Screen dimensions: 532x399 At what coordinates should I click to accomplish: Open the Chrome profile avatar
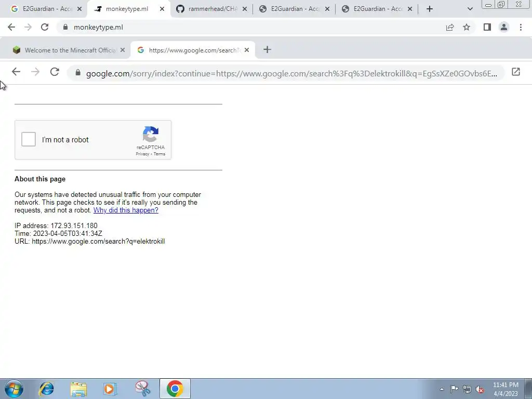[504, 27]
